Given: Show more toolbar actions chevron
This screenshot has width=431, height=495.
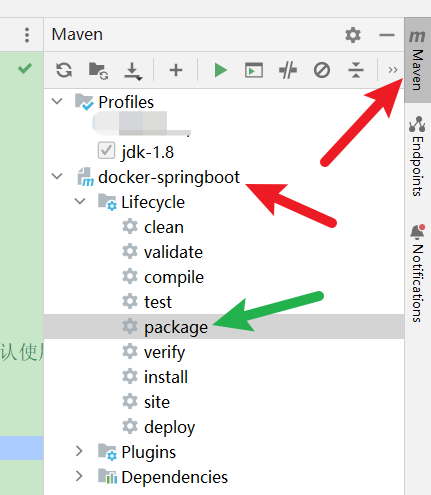Looking at the screenshot, I should (393, 70).
